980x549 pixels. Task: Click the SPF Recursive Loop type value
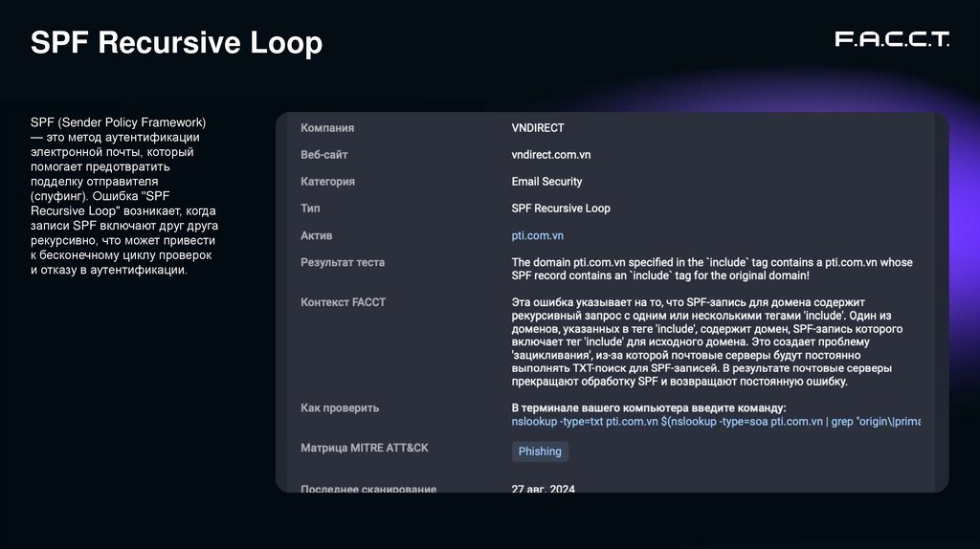coord(560,209)
